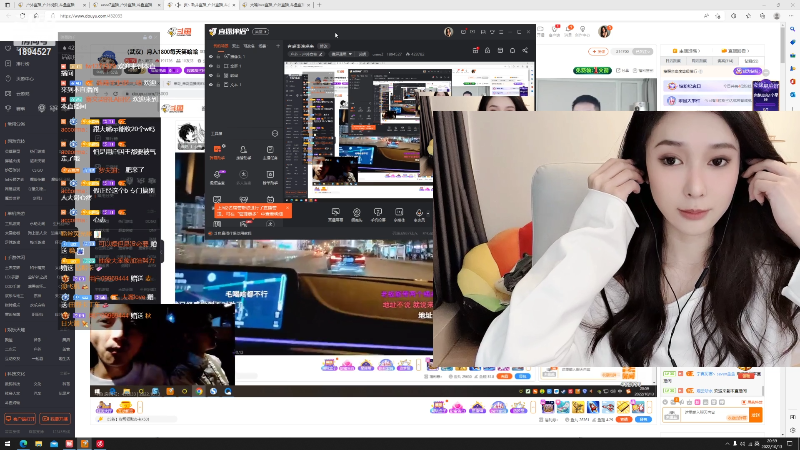The image size is (800, 450).
Task: Toggle visibility of the third source row
Action: pos(211,75)
